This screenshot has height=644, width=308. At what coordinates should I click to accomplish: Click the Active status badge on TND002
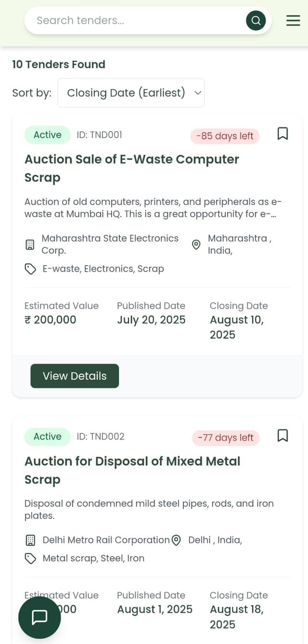(47, 436)
